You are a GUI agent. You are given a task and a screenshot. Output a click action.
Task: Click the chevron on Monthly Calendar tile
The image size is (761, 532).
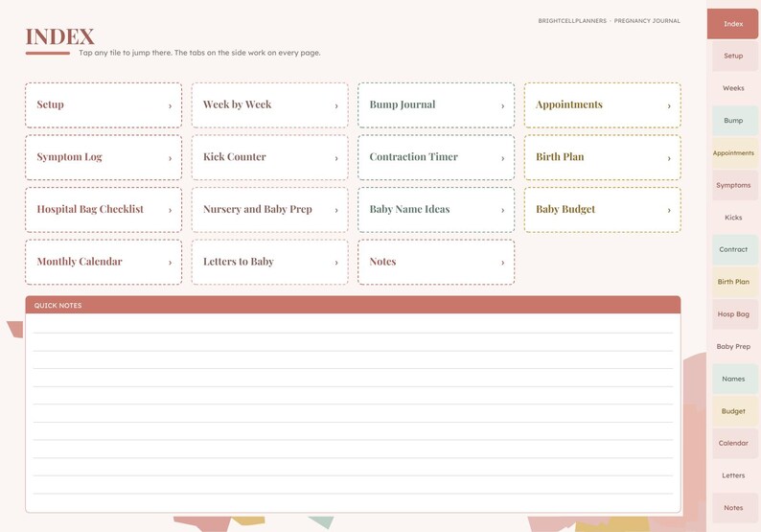(x=170, y=263)
